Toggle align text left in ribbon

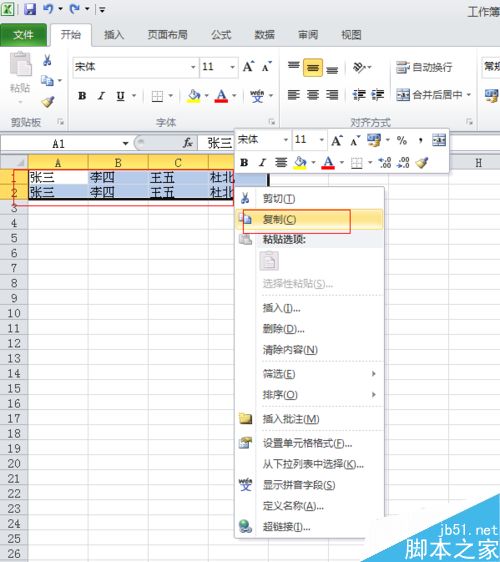(x=294, y=95)
